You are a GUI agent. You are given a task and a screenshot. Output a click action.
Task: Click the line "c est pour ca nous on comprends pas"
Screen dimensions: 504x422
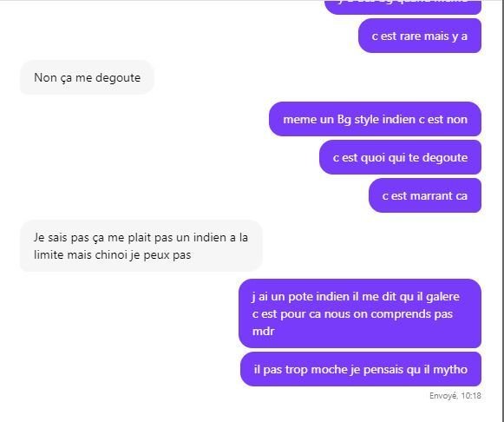click(x=352, y=314)
